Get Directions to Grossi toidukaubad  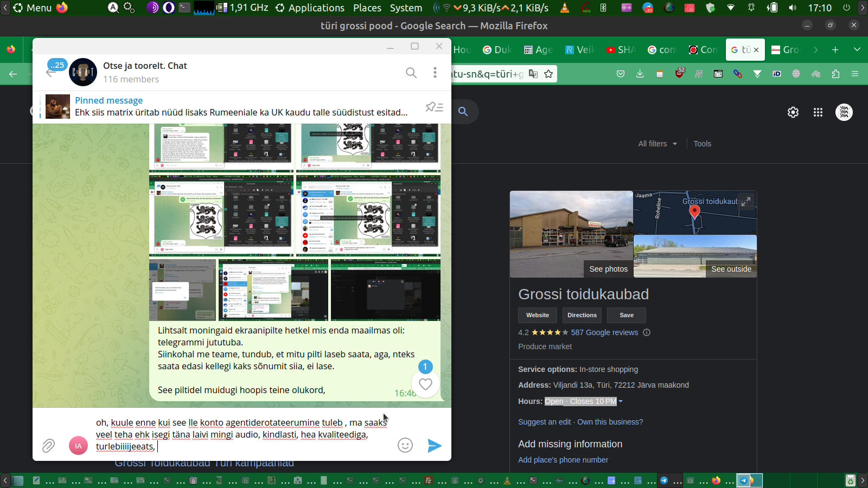pos(582,315)
